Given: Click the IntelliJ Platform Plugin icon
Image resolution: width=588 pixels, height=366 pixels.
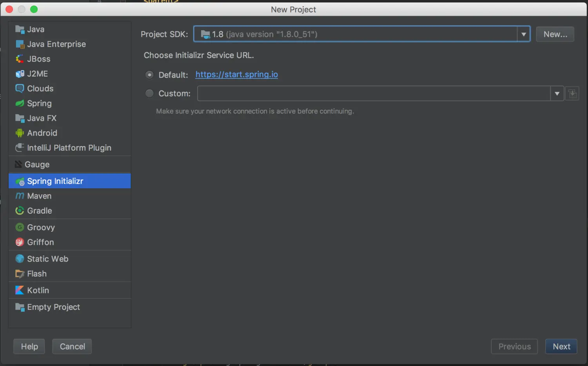Looking at the screenshot, I should point(20,148).
